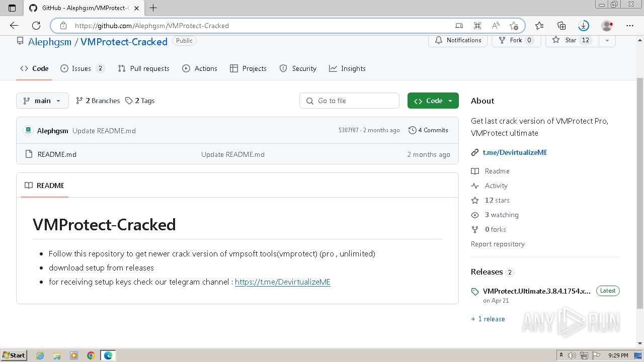Open the Projects tab

[248, 68]
